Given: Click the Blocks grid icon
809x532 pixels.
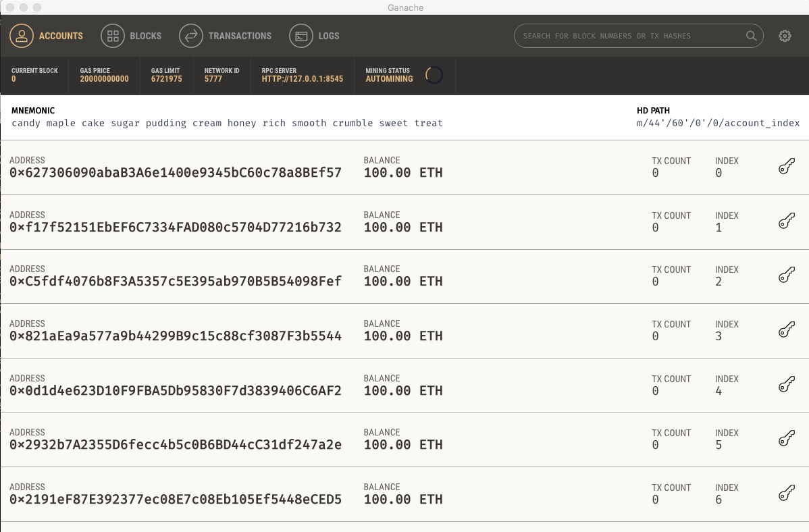Looking at the screenshot, I should (113, 36).
